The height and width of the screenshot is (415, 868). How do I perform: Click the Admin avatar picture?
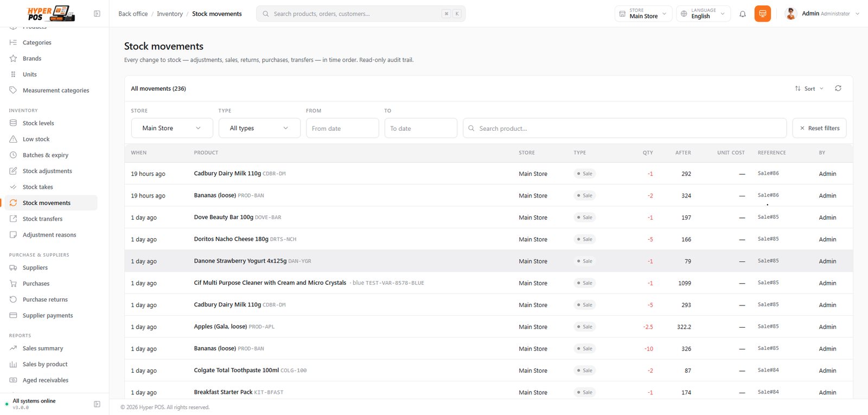point(791,14)
